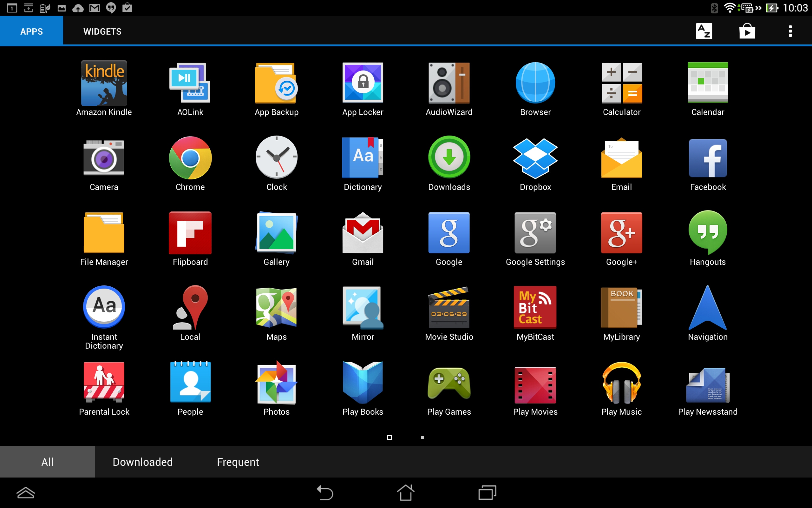The height and width of the screenshot is (508, 812).
Task: Open Chrome
Action: coord(190,163)
